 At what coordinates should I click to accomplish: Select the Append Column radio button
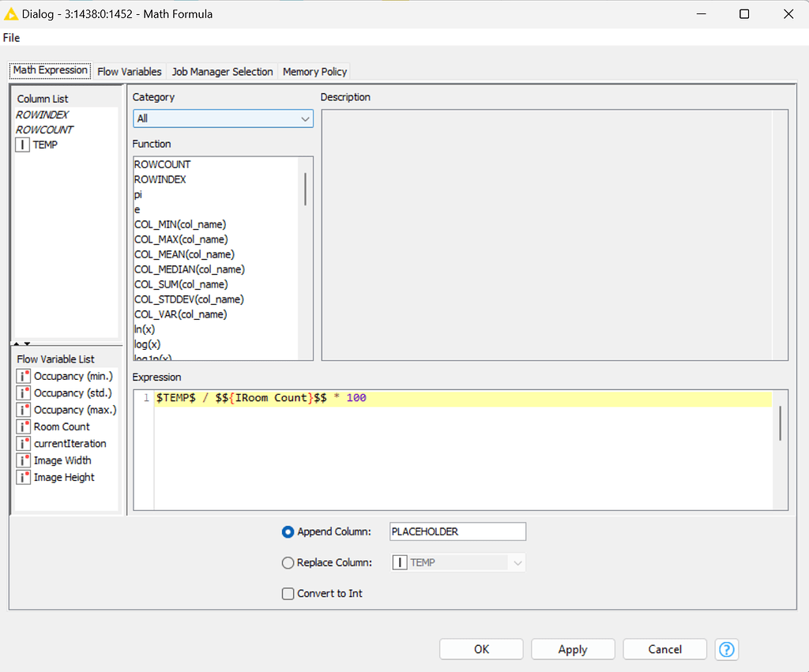pos(288,531)
